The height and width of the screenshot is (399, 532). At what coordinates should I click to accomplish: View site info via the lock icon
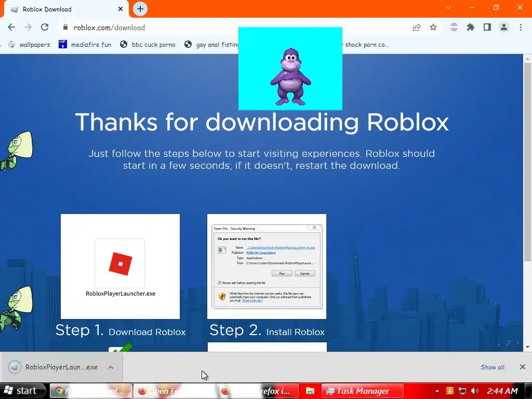pos(65,27)
